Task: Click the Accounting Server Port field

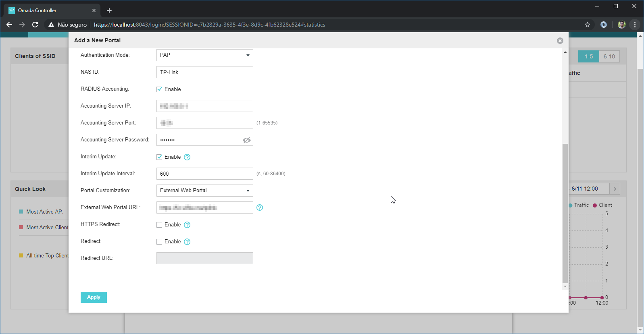Action: [x=205, y=123]
